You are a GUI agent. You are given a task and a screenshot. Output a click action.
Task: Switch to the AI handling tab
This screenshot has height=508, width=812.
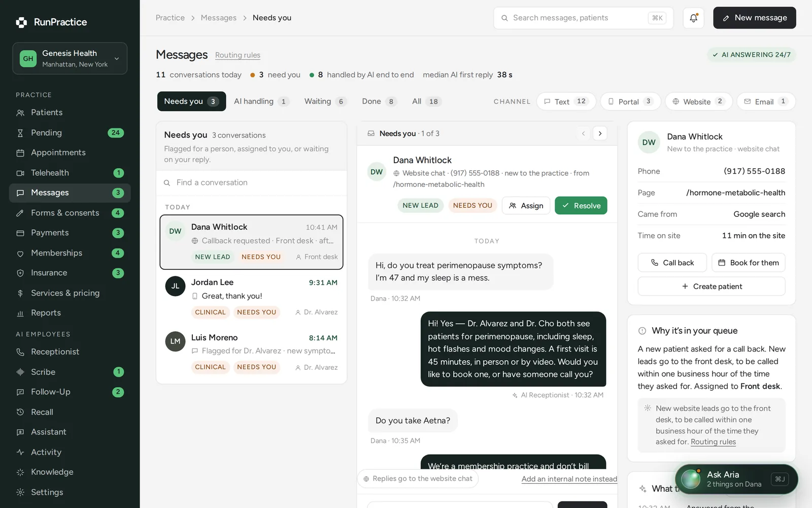tap(261, 102)
